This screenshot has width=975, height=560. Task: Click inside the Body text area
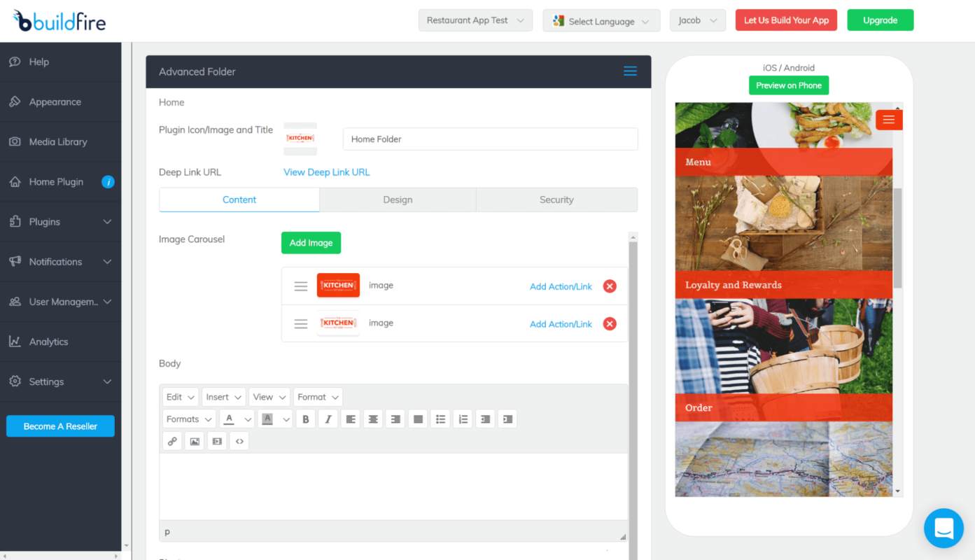click(393, 486)
